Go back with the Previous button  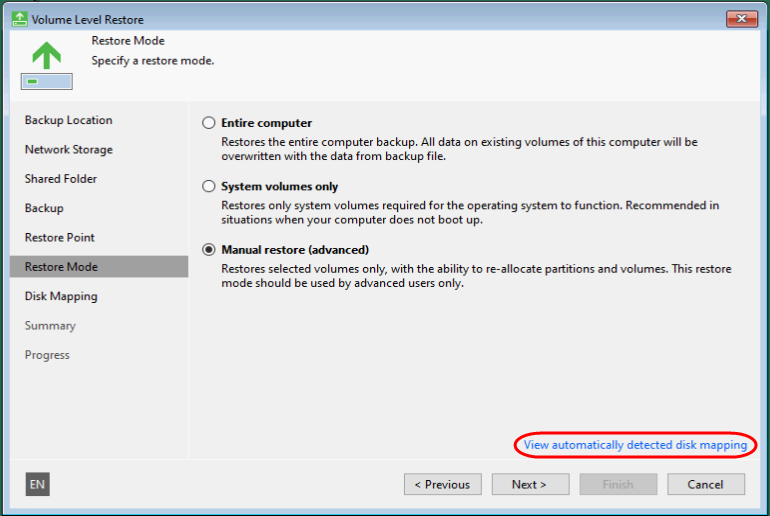pyautogui.click(x=442, y=484)
